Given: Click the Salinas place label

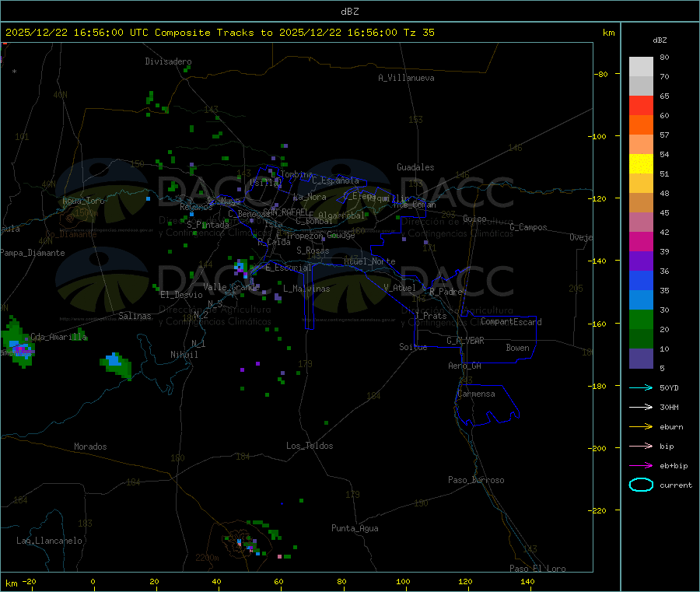Looking at the screenshot, I should pyautogui.click(x=135, y=316).
